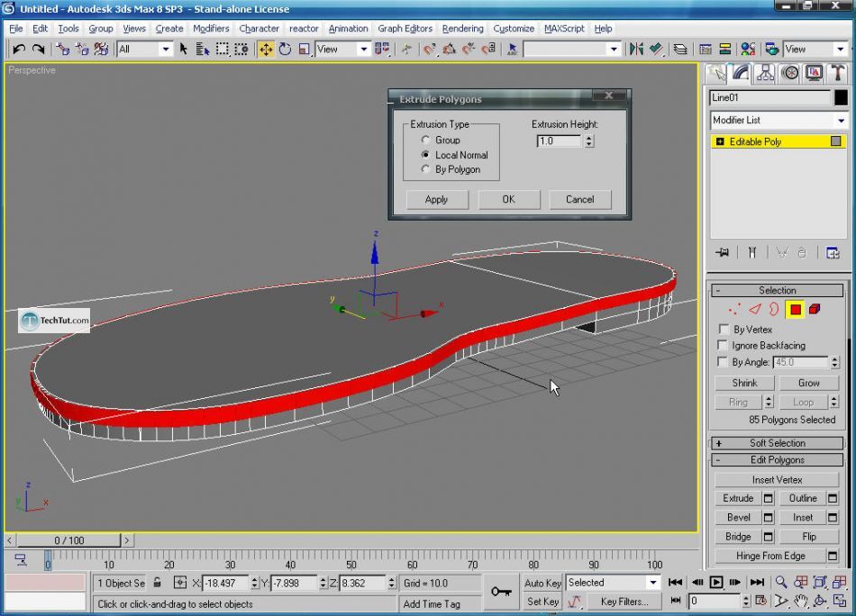Click the 0 / 100 time slider
The image size is (856, 616).
tap(68, 540)
